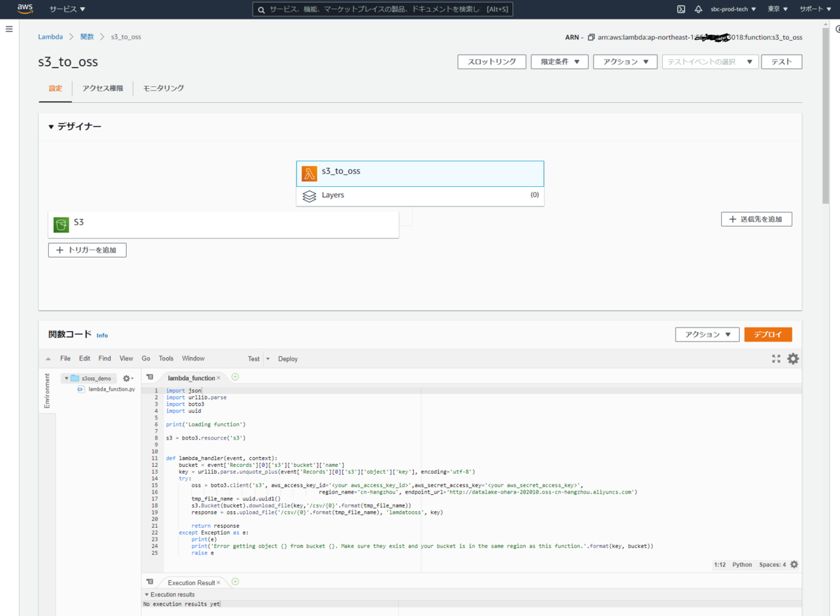The height and width of the screenshot is (616, 840).
Task: Click Deploy in the editor menu bar
Action: click(x=288, y=358)
